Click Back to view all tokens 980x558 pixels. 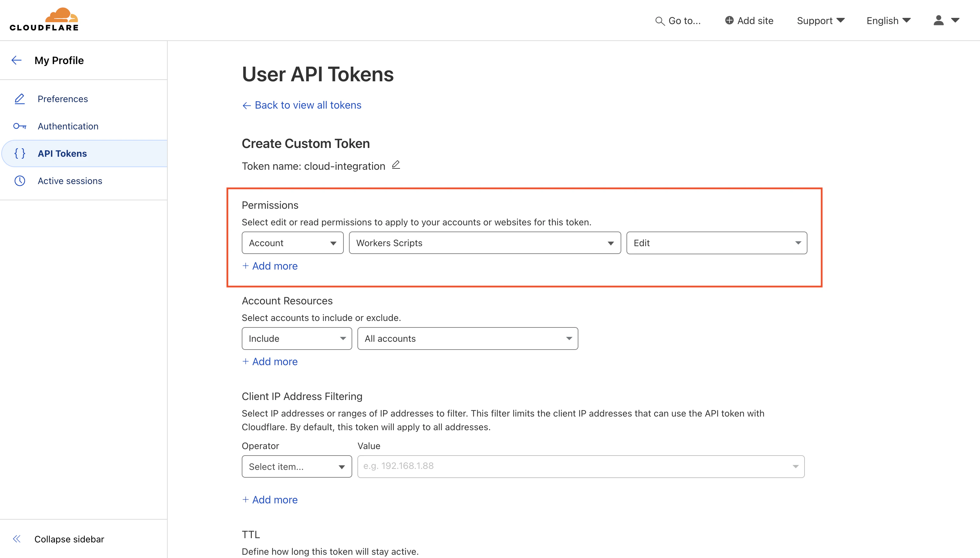(302, 105)
